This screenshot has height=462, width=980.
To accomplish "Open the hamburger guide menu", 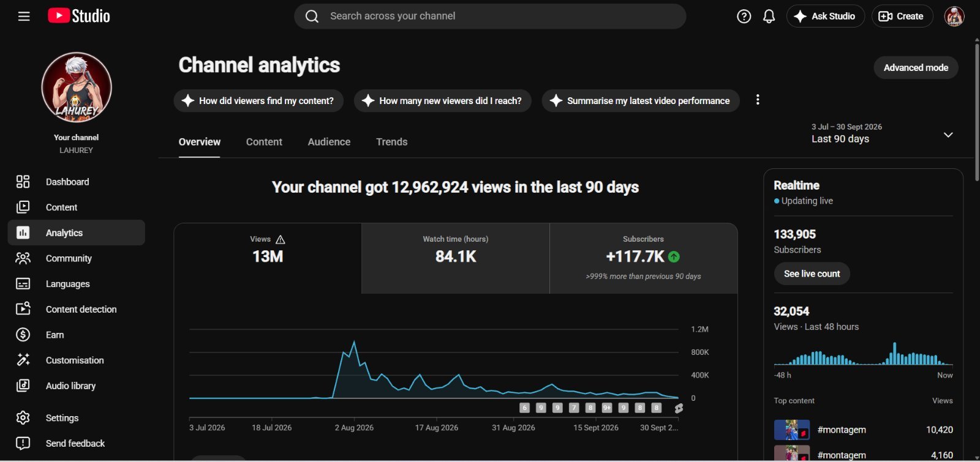I will (24, 17).
